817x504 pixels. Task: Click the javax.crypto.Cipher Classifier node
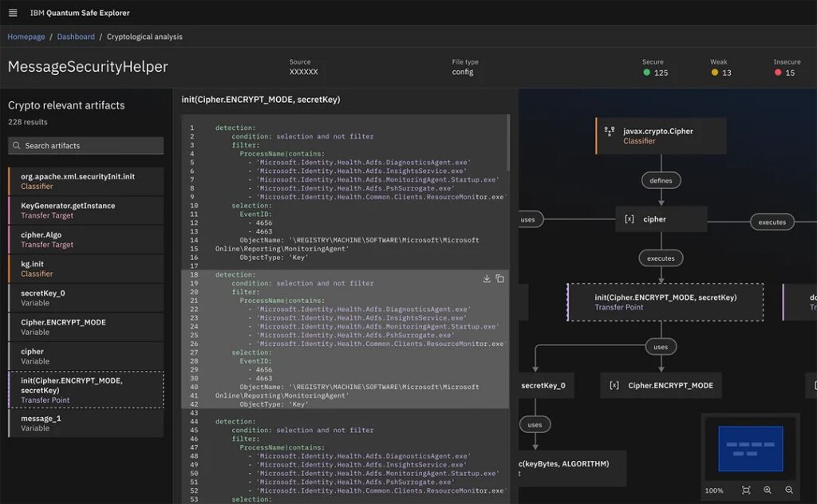coord(661,136)
